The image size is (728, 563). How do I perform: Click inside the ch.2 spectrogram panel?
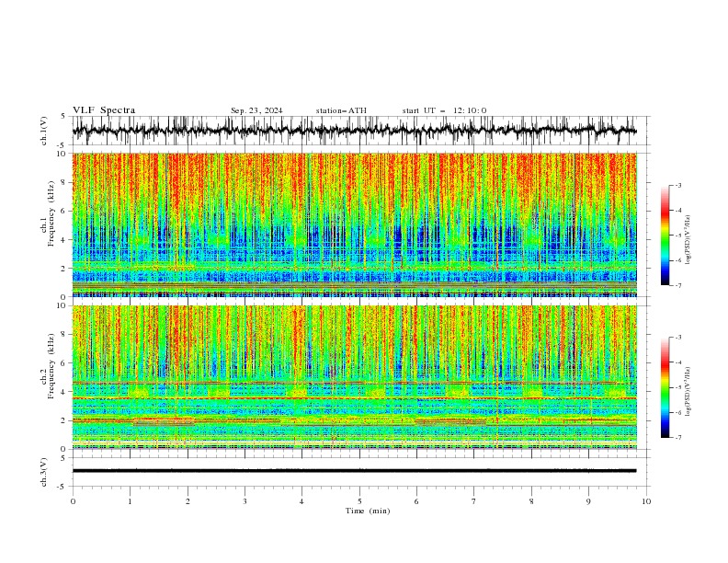(x=354, y=377)
